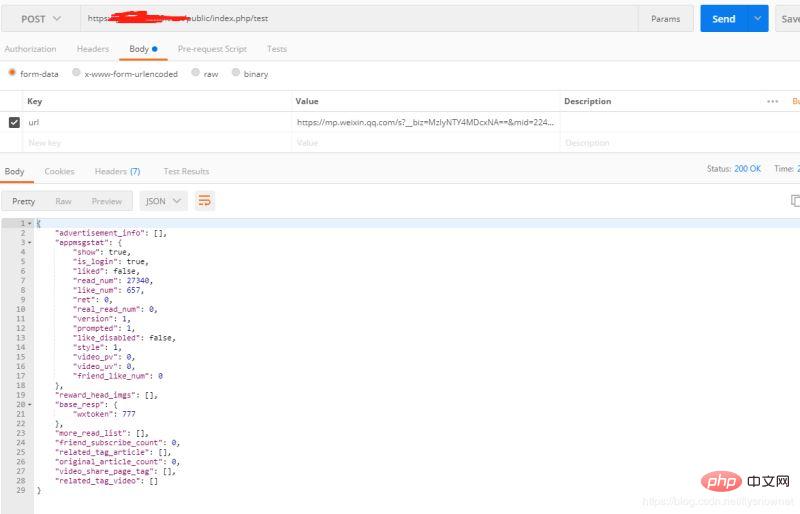The image size is (800, 514).
Task: Collapse the base_resp object at line 20
Action: tap(30, 405)
